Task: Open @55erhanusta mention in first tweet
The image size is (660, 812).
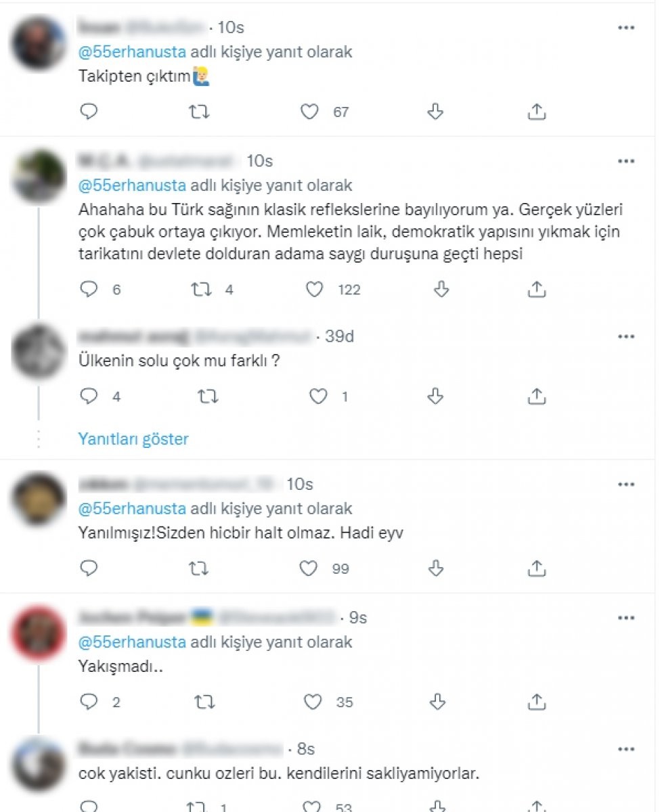Action: pos(132,52)
